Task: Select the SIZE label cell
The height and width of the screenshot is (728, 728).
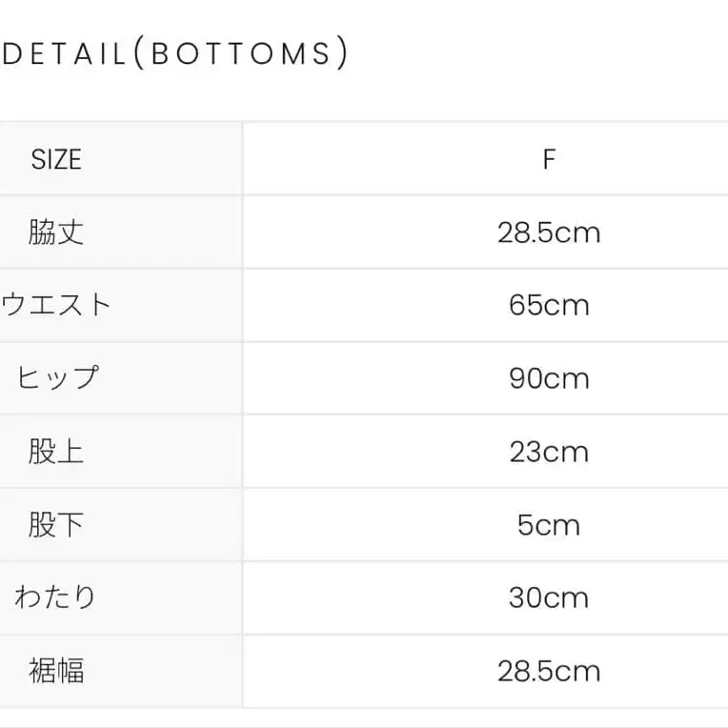Action: point(56,159)
